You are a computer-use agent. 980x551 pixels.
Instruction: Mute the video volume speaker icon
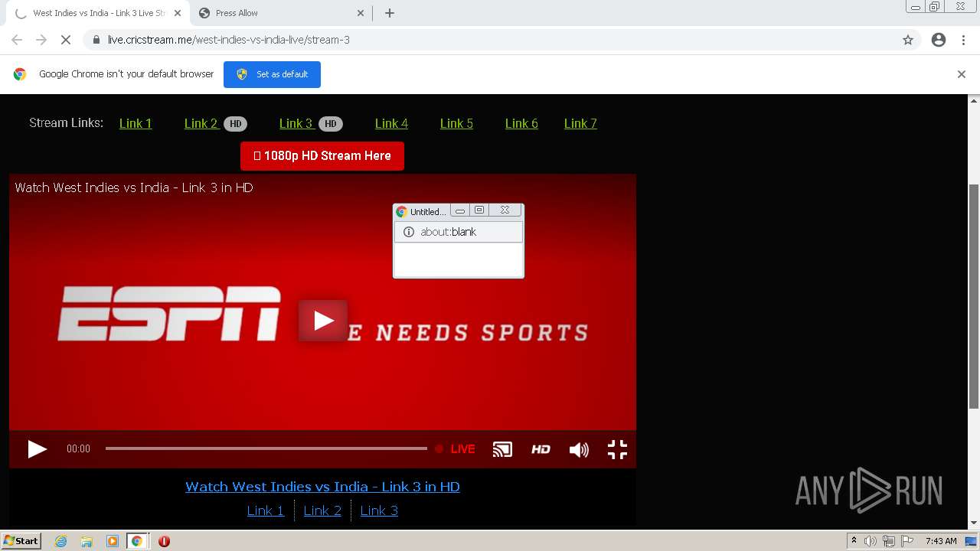tap(579, 449)
